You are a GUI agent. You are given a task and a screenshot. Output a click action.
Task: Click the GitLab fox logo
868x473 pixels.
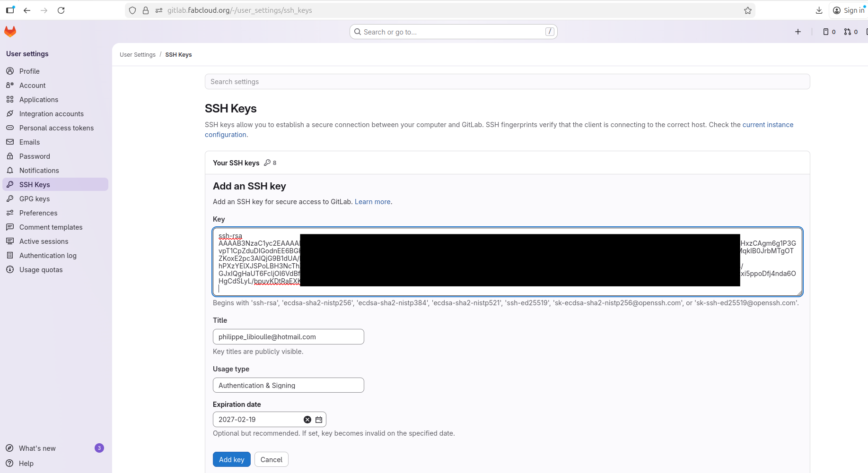(x=10, y=32)
